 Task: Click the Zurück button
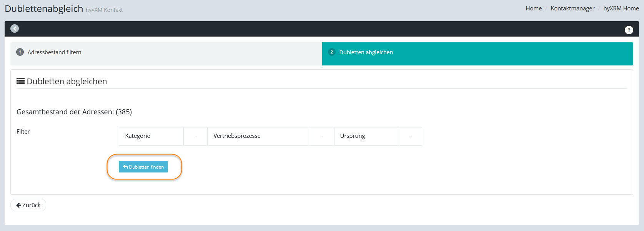point(28,205)
